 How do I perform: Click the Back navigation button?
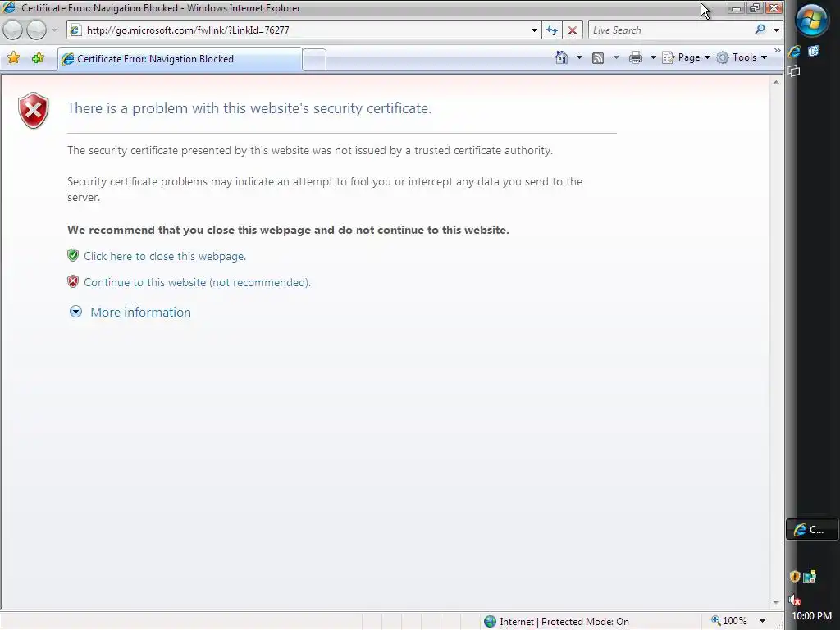click(13, 30)
